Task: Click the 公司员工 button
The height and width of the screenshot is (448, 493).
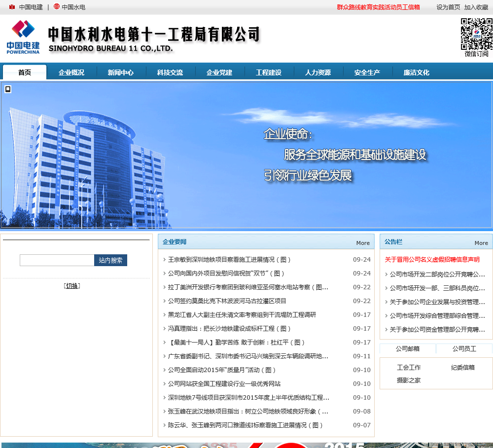Action: pyautogui.click(x=464, y=349)
